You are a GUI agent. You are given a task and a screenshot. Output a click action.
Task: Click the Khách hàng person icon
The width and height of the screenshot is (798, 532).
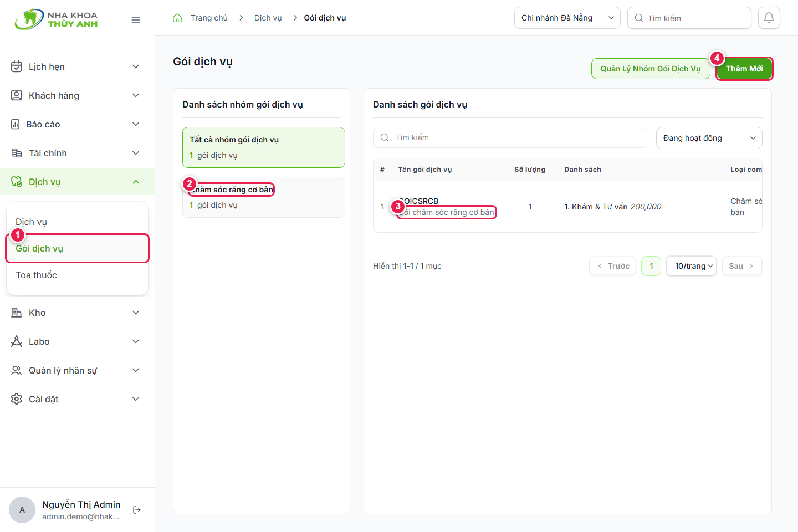pos(17,95)
